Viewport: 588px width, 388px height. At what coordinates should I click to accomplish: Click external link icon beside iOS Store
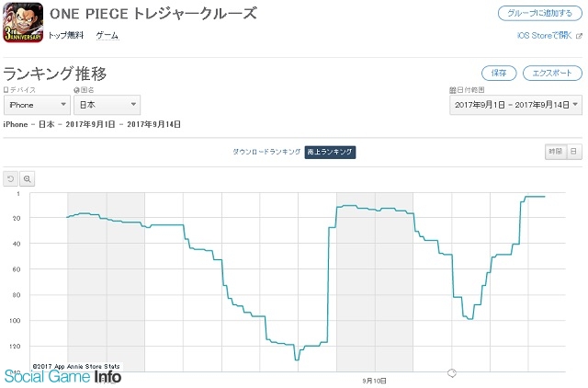(579, 36)
